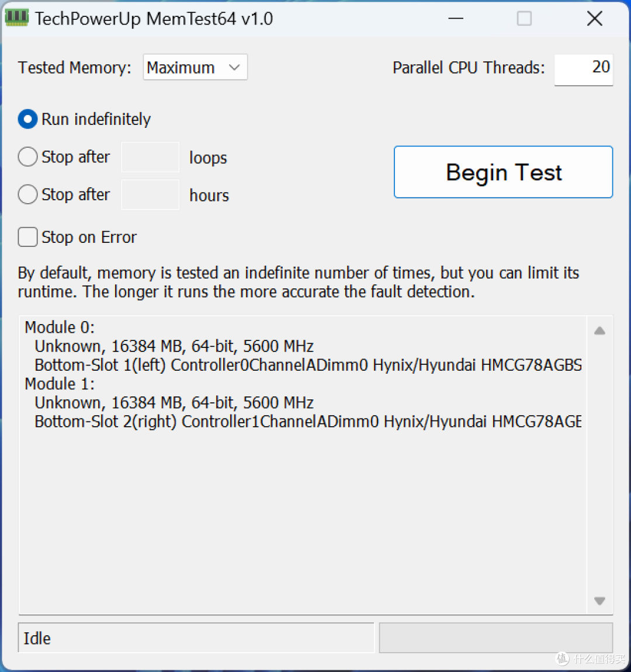Click the Bottom-Slot 2(right) module detail line
This screenshot has height=672, width=631.
[x=308, y=422]
